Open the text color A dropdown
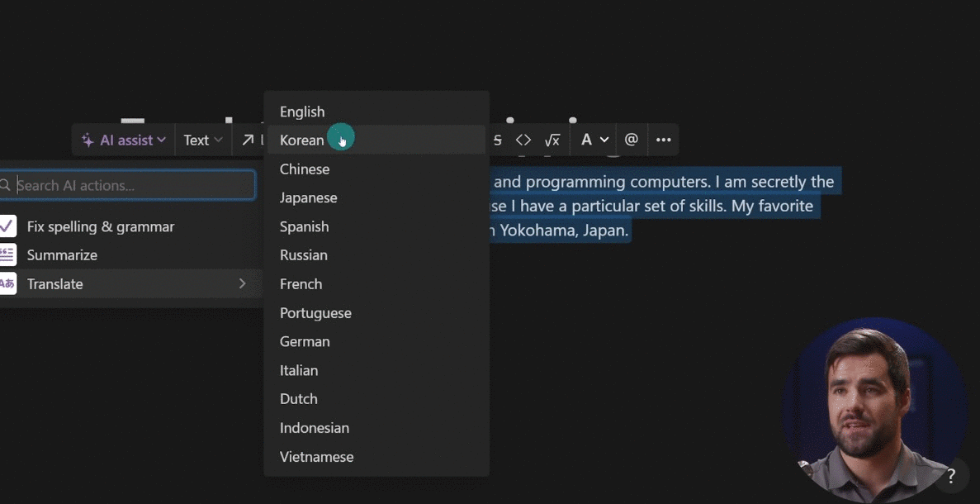Viewport: 980px width, 504px height. 594,140
